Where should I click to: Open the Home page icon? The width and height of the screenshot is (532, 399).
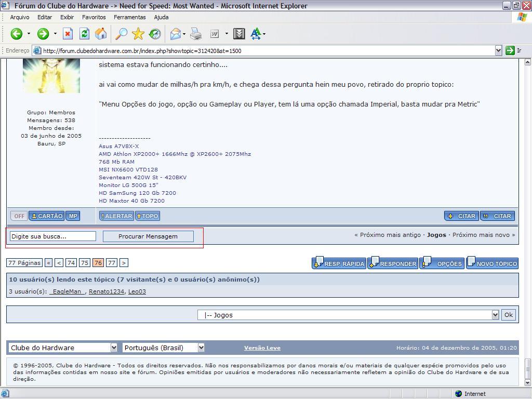click(100, 34)
